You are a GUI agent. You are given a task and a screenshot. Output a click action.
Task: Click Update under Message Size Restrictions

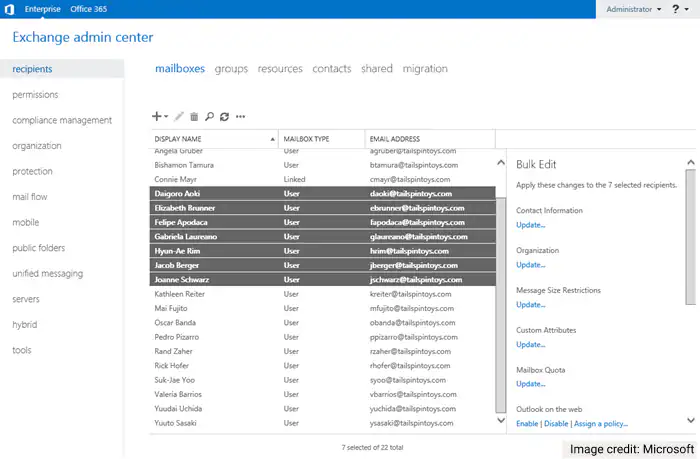(530, 305)
